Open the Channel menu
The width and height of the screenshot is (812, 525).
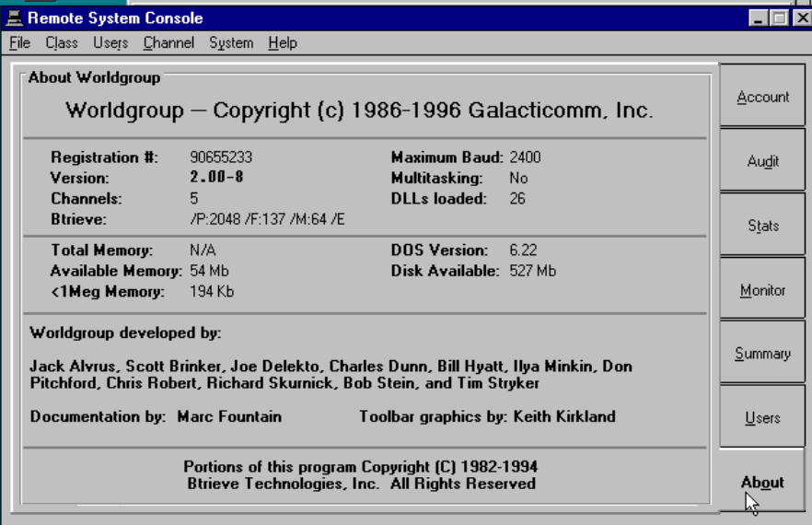tap(168, 43)
